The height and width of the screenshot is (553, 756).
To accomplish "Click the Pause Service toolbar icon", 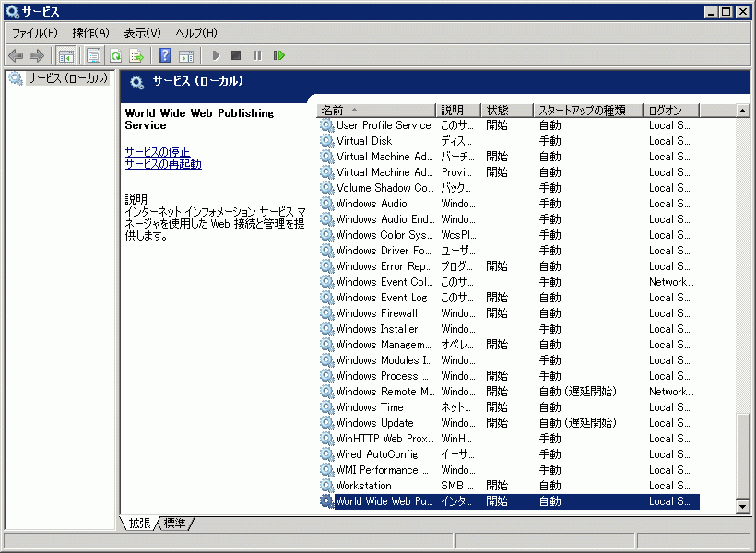I will coord(257,55).
